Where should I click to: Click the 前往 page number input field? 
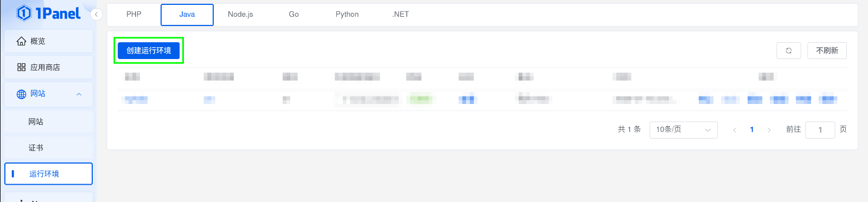[820, 130]
